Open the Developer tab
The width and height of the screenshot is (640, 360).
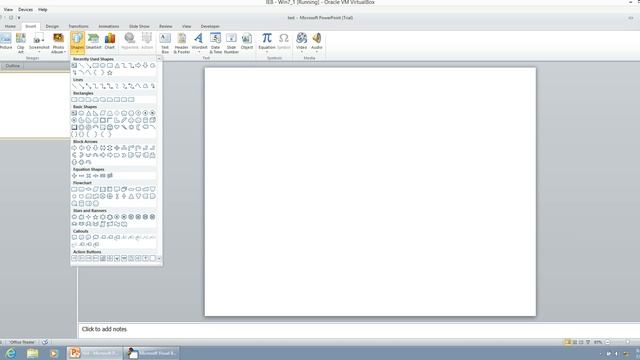[210, 26]
